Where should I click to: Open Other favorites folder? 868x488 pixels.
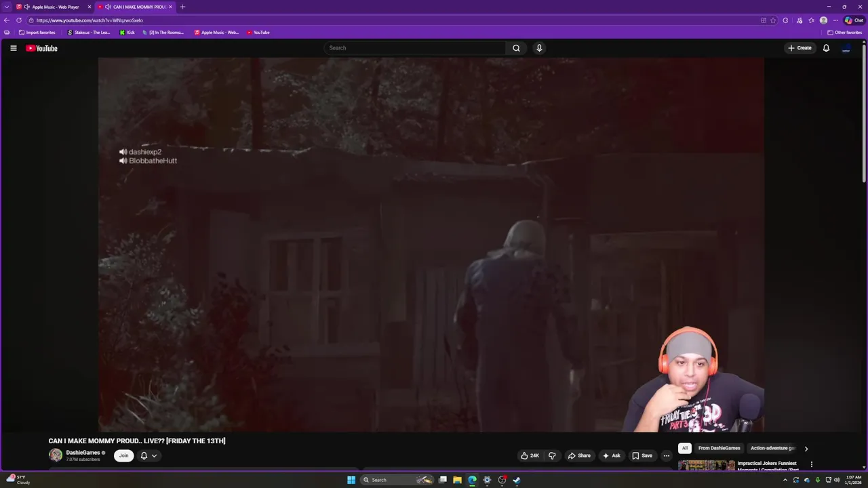(844, 33)
